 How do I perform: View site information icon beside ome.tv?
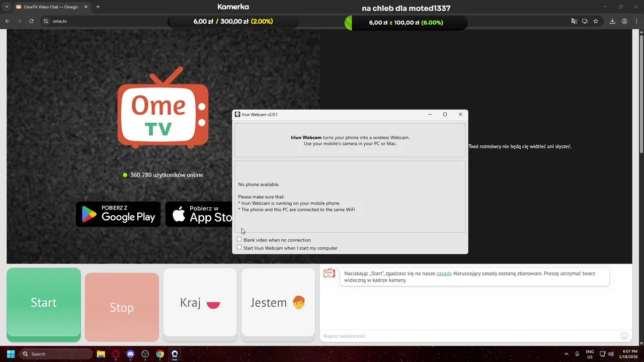(46, 21)
